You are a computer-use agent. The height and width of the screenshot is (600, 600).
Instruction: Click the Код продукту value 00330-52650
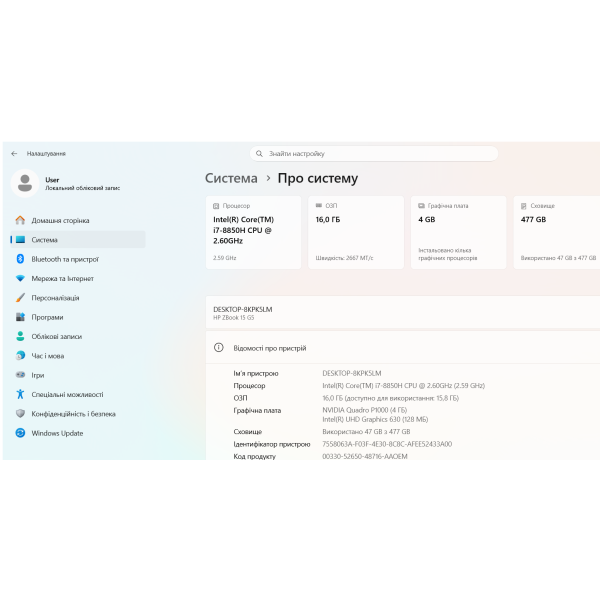[365, 456]
